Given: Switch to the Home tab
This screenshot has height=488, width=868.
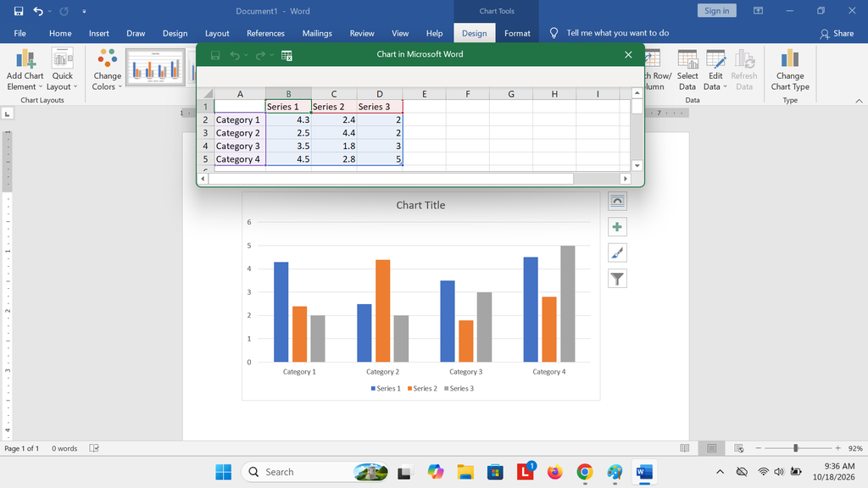Looking at the screenshot, I should coord(60,33).
